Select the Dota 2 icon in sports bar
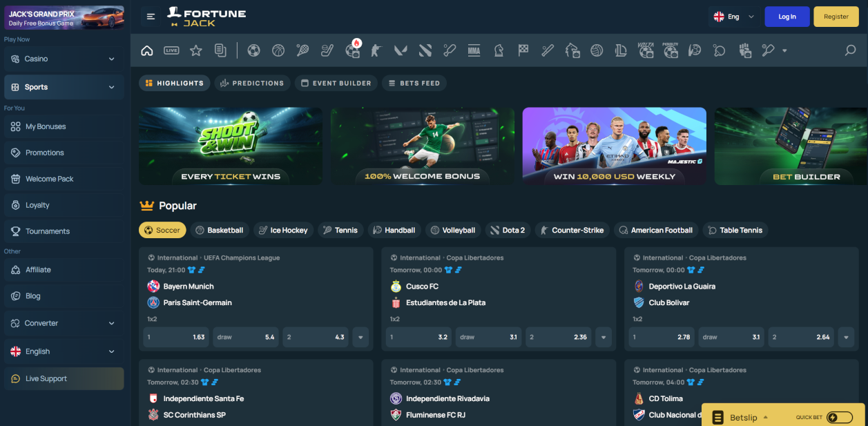The image size is (868, 426). tap(425, 50)
